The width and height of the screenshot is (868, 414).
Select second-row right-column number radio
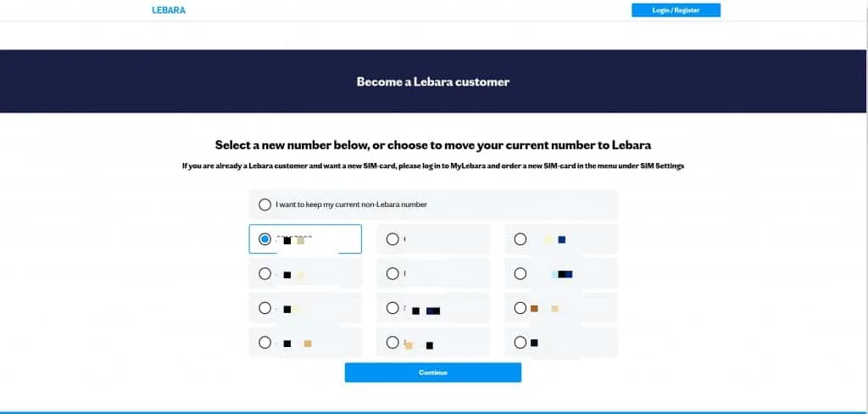pyautogui.click(x=520, y=273)
